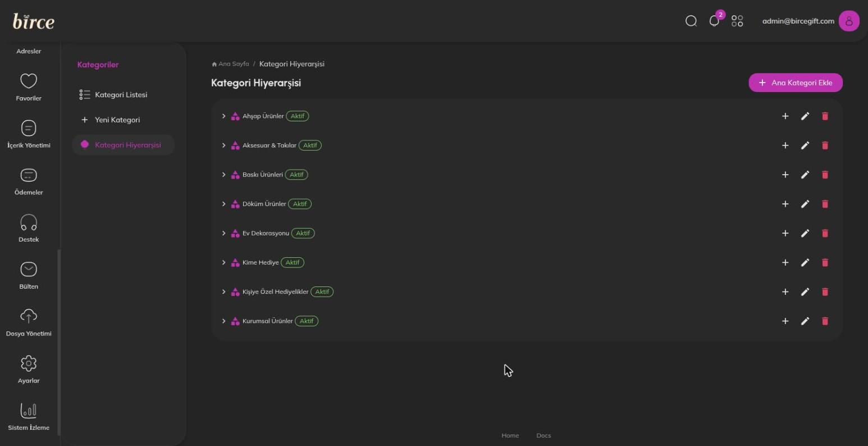Expand the Ahşap Ürünler category

223,116
